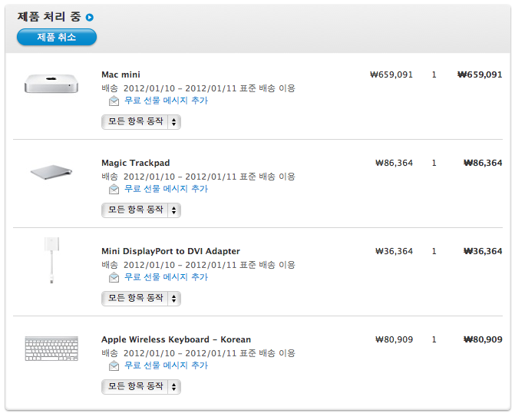Click the gift envelope icon under DVI Adapter

[114, 277]
